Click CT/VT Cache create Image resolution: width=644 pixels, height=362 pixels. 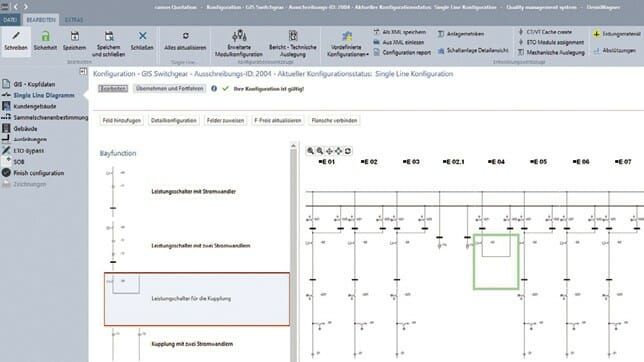(x=545, y=32)
